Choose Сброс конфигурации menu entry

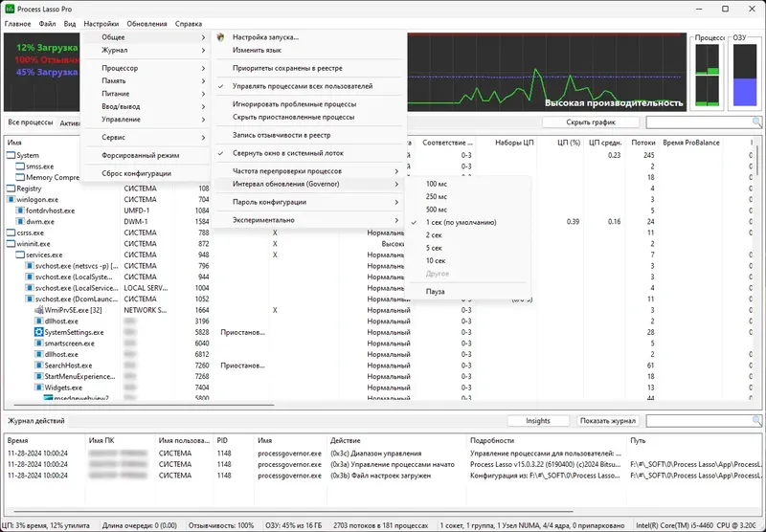coord(146,173)
